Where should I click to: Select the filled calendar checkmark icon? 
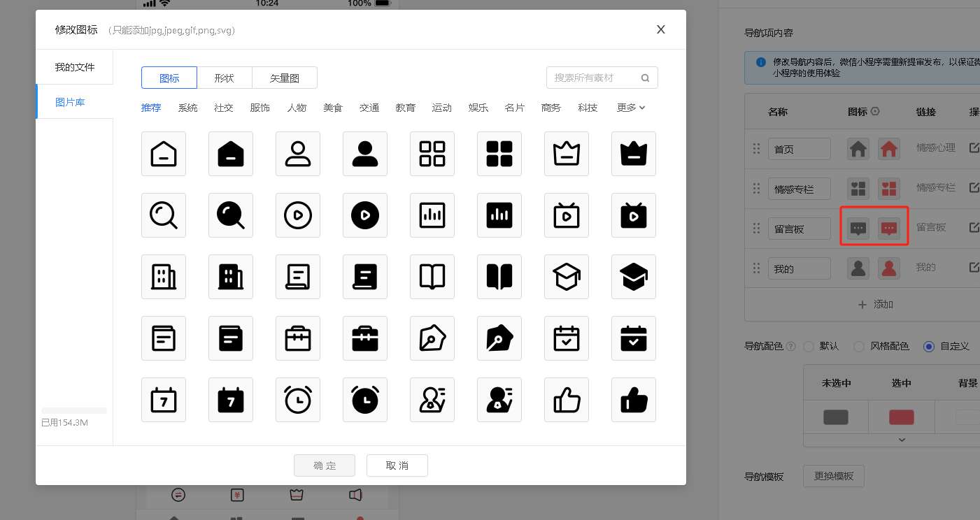(634, 338)
